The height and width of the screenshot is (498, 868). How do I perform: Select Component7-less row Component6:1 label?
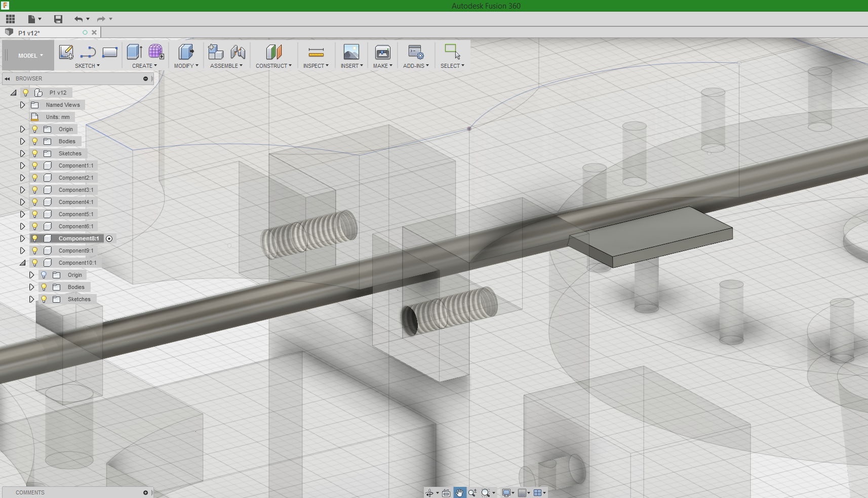(x=76, y=226)
